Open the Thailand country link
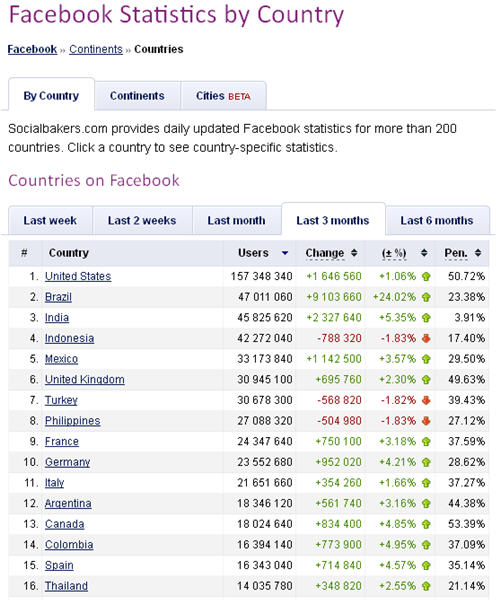This screenshot has width=500, height=604. click(x=66, y=586)
